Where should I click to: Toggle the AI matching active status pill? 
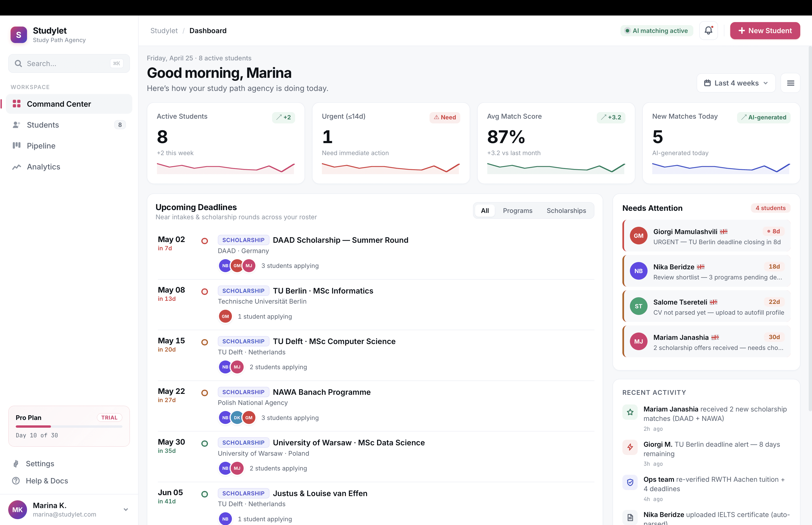(x=656, y=31)
